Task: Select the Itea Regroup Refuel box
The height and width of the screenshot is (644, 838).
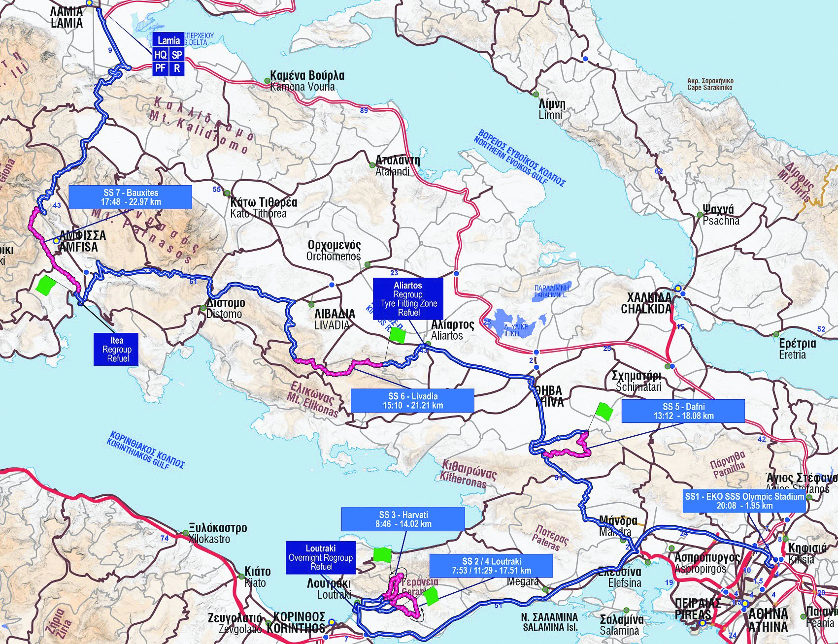Action: (116, 349)
